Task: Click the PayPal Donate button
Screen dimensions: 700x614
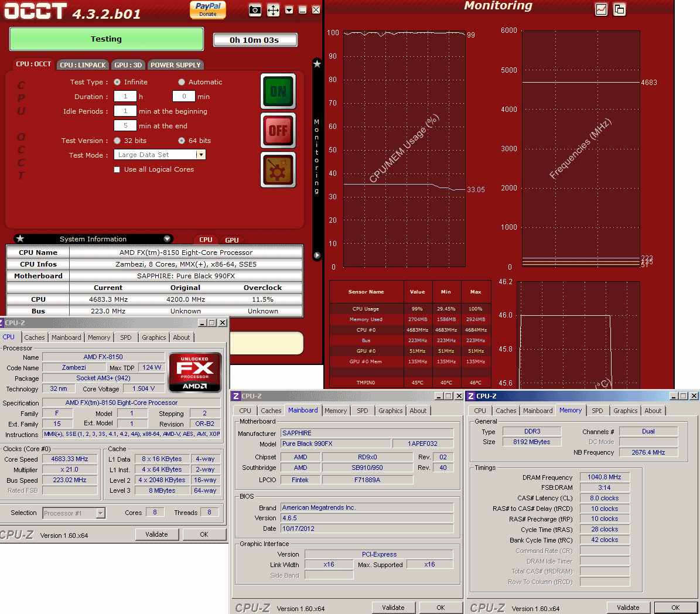Action: 207,9
